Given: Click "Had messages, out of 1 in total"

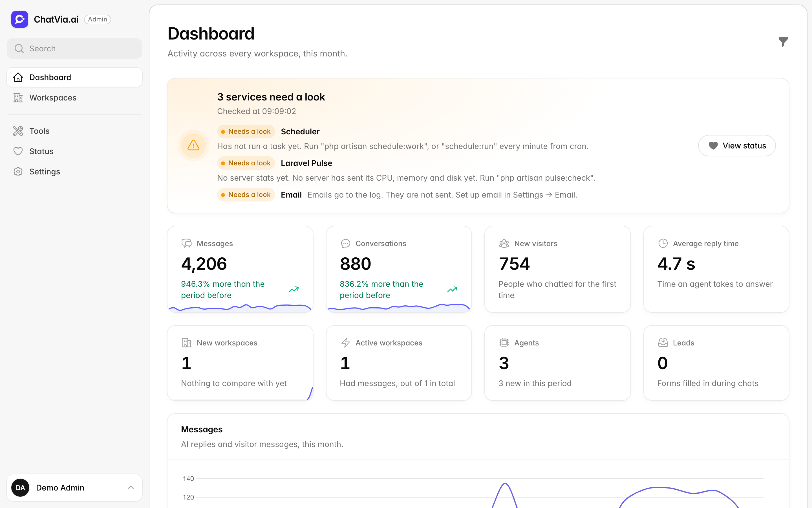Looking at the screenshot, I should (397, 383).
